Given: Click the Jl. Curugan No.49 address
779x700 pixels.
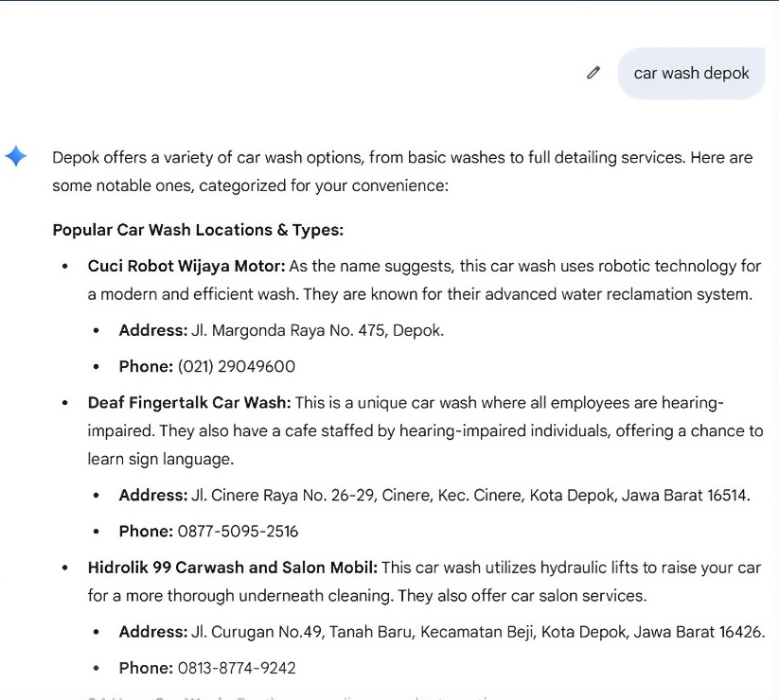Looking at the screenshot, I should [478, 632].
